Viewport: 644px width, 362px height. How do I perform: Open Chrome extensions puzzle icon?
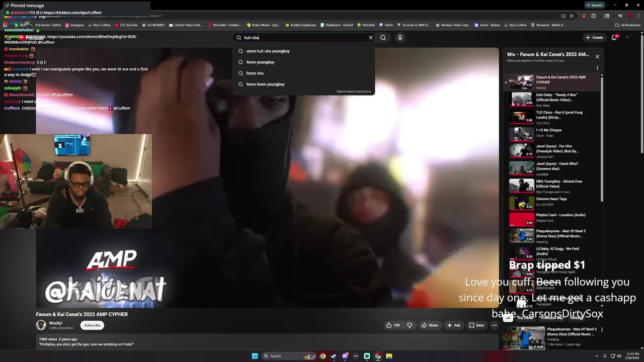(x=594, y=16)
